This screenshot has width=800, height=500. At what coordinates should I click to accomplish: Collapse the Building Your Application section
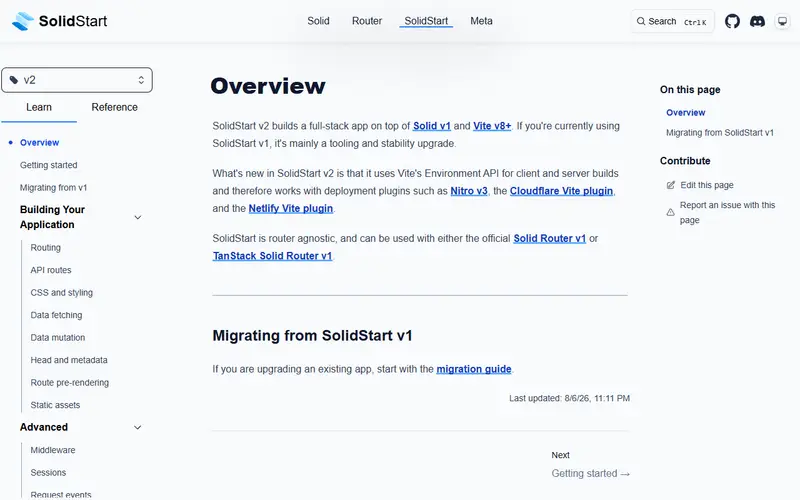137,217
